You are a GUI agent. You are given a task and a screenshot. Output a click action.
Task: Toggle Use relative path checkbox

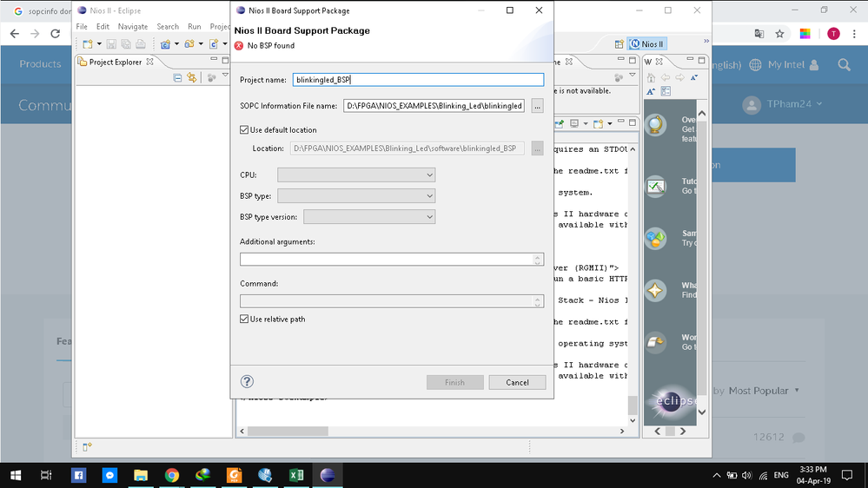(244, 320)
